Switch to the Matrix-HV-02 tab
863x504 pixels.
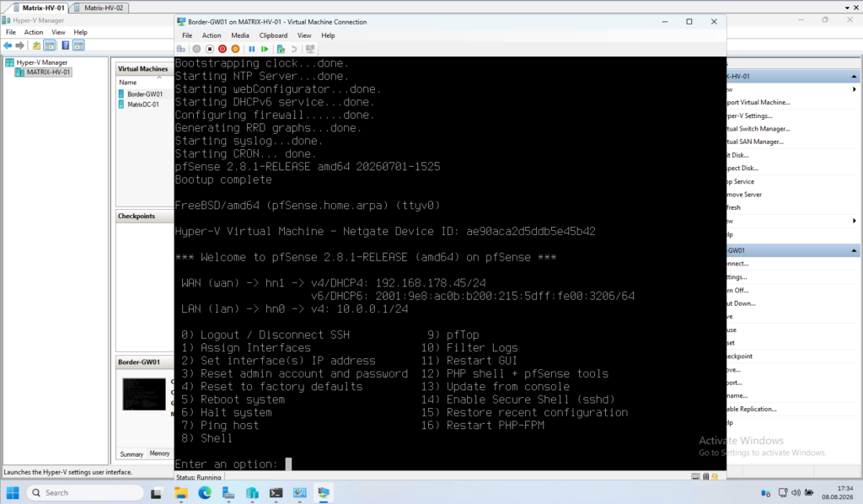tap(99, 8)
